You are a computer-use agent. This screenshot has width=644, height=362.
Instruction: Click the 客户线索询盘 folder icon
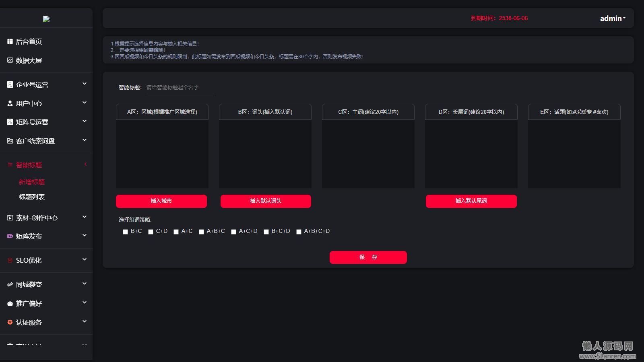(10, 141)
